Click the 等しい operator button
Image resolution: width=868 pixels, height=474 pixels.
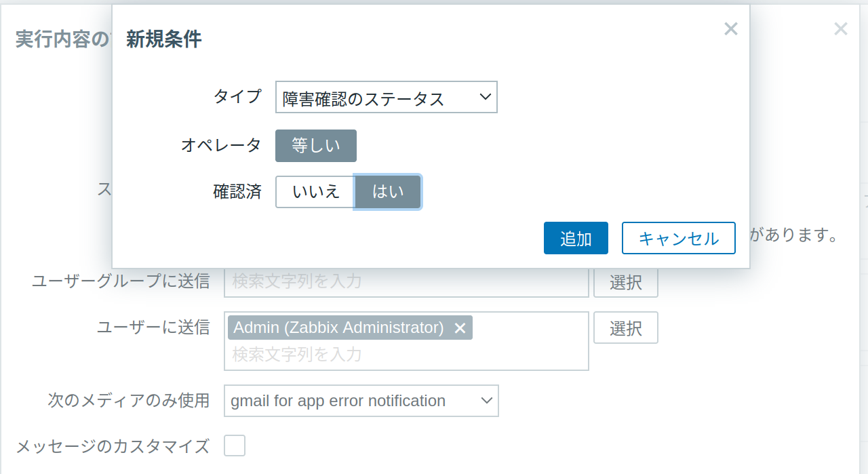315,145
